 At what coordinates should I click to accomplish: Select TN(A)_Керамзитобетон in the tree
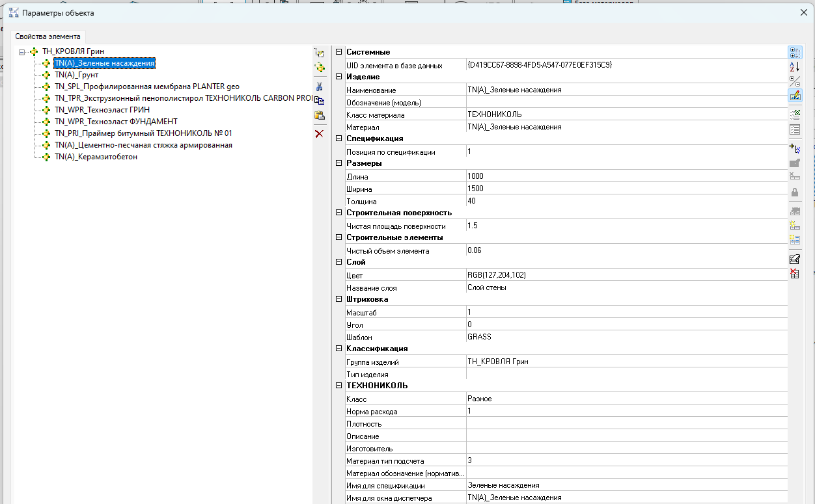(96, 157)
